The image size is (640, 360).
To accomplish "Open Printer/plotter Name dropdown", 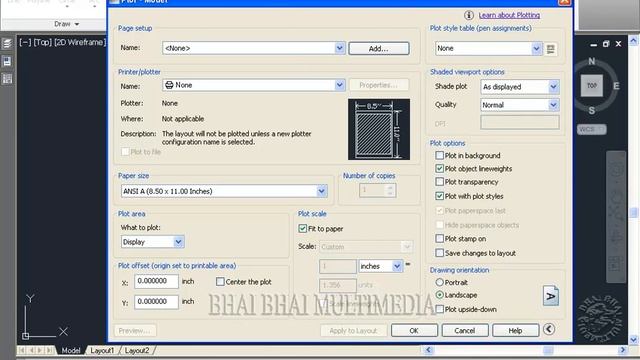I will click(x=340, y=85).
